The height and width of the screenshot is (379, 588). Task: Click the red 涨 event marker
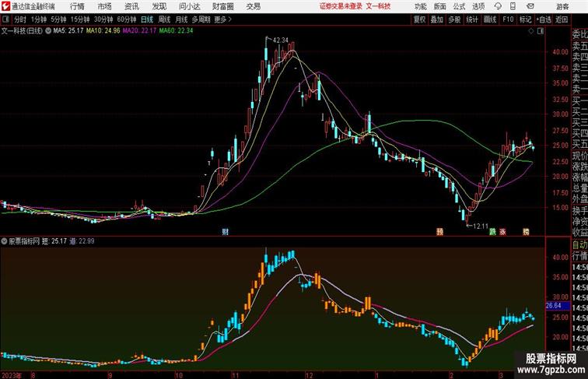click(x=502, y=232)
